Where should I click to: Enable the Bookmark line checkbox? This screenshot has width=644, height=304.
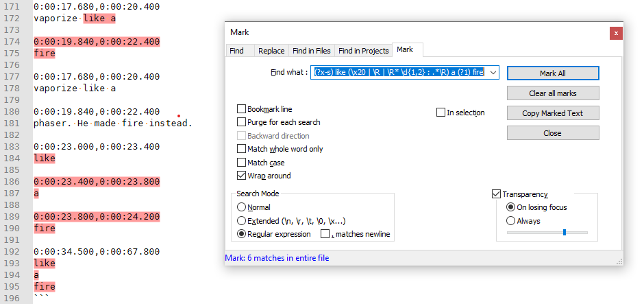[x=241, y=109]
